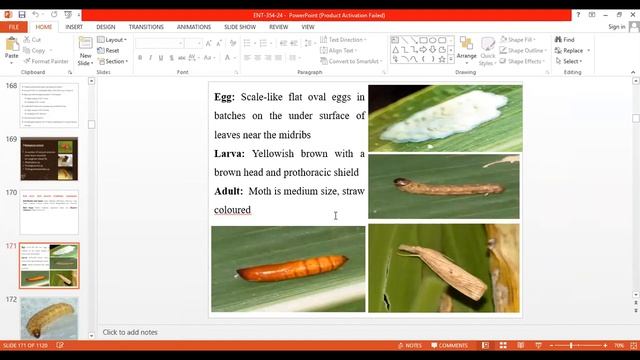Click the Cut scissors command

[x=32, y=40]
